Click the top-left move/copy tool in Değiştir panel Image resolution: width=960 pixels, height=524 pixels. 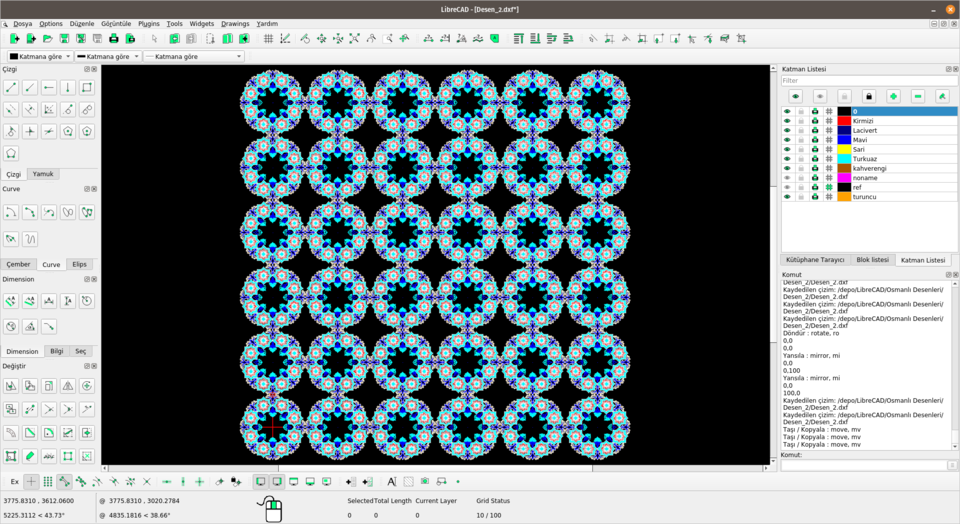[x=11, y=386]
